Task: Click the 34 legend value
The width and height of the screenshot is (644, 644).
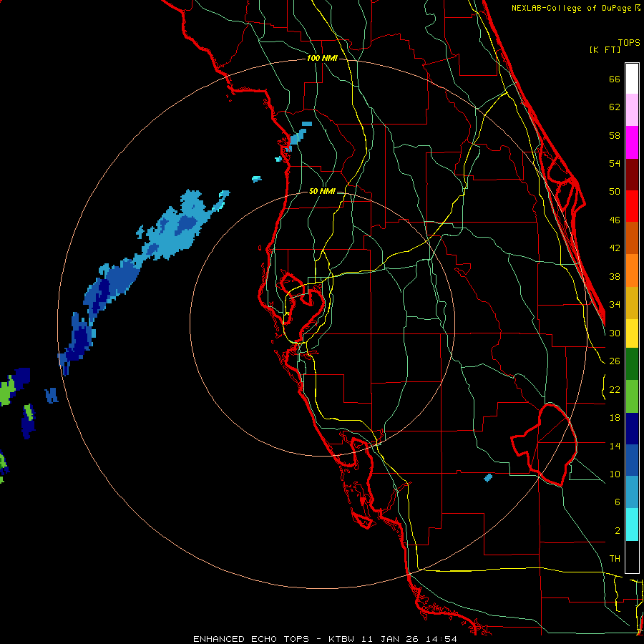Action: pos(615,304)
